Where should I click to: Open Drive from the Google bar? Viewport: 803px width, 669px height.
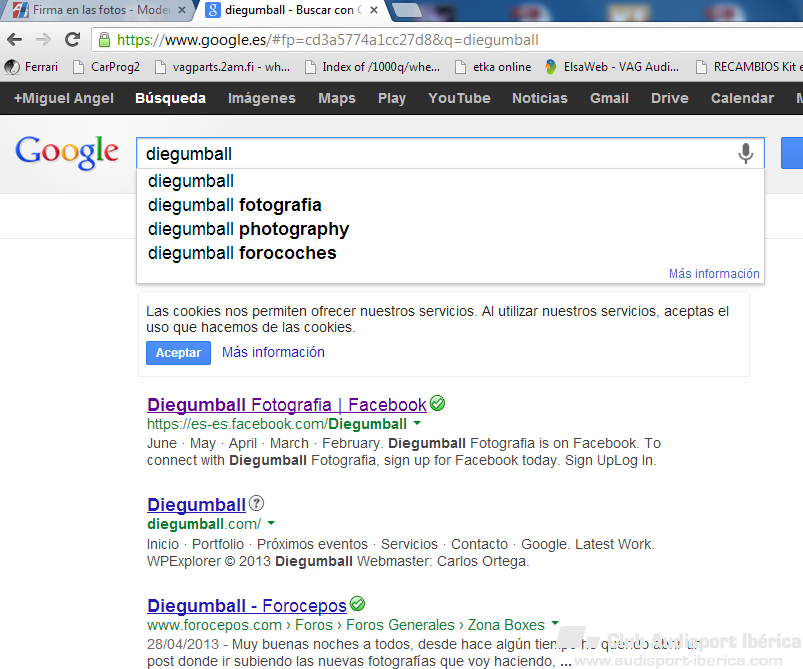pyautogui.click(x=670, y=98)
